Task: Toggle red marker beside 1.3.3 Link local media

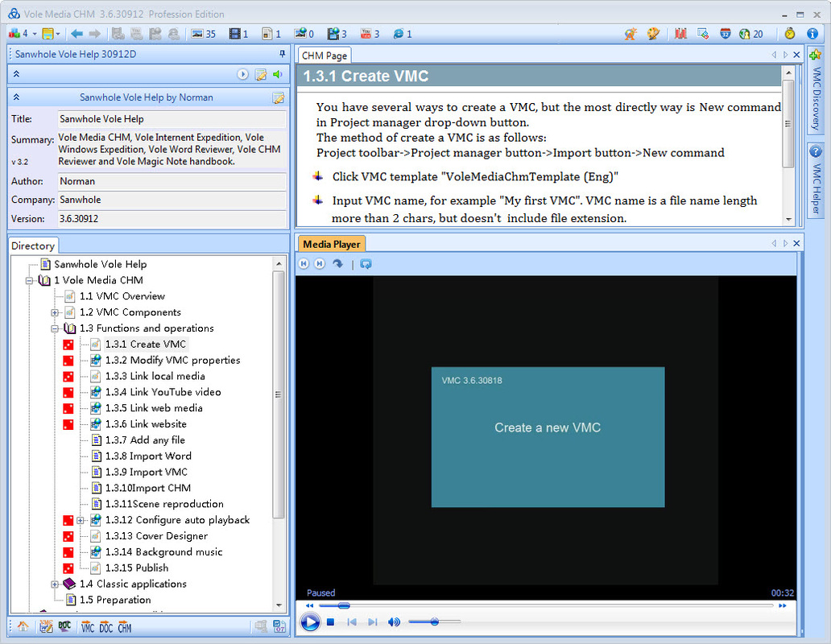Action: tap(68, 377)
